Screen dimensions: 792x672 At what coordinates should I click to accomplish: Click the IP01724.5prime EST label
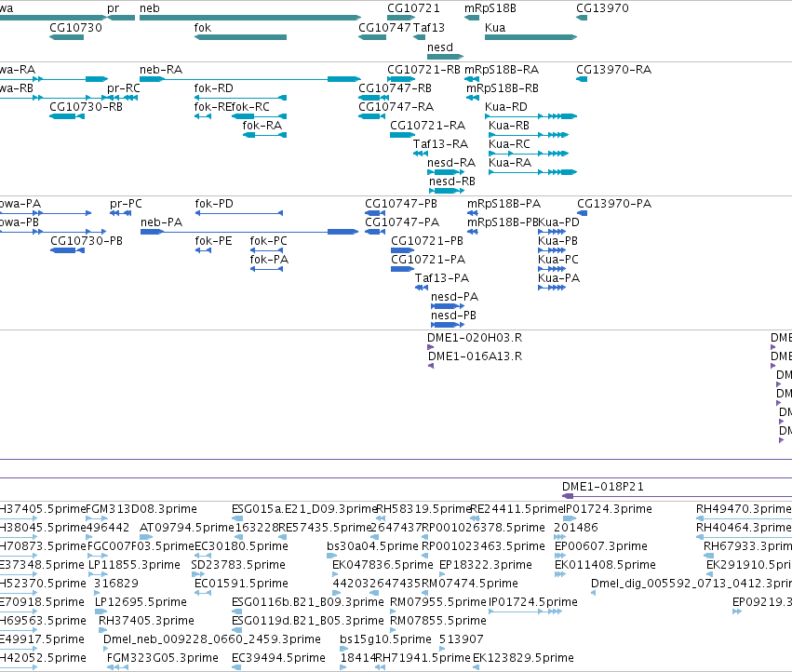533,602
